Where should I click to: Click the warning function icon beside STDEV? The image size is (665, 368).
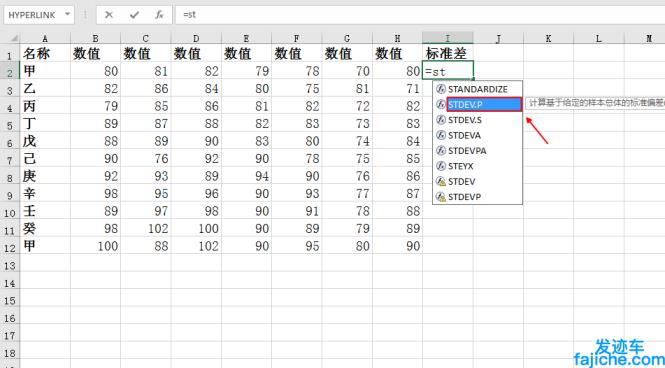[441, 181]
